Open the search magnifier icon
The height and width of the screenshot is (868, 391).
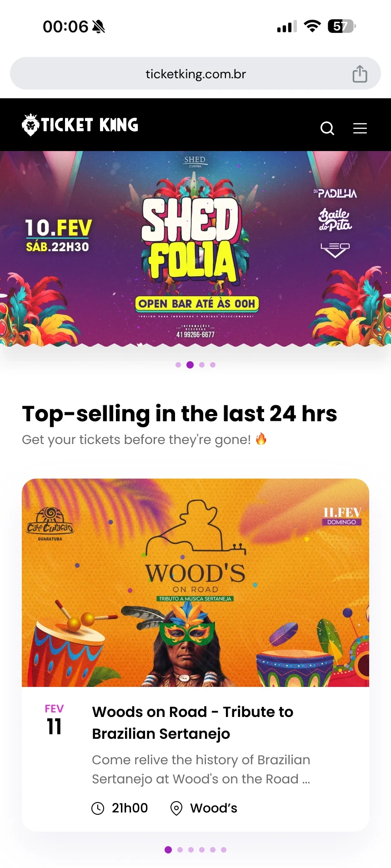pyautogui.click(x=327, y=128)
